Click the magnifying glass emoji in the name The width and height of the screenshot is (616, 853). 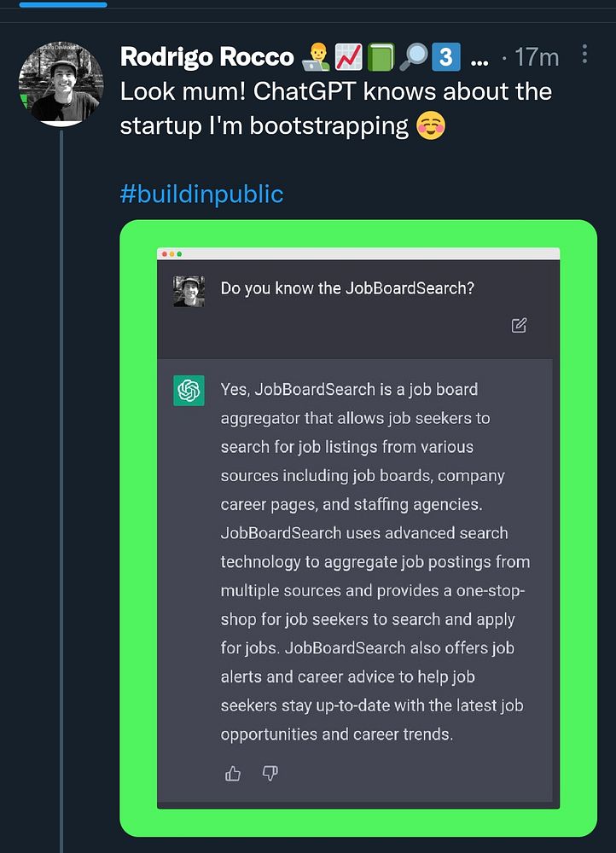pyautogui.click(x=414, y=58)
